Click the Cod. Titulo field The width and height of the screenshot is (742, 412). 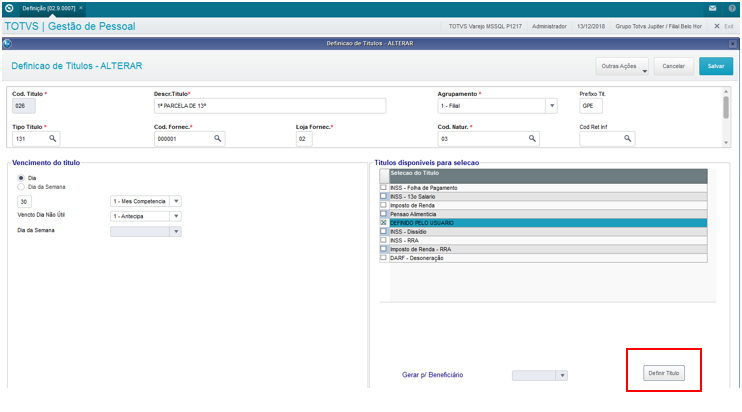point(24,105)
